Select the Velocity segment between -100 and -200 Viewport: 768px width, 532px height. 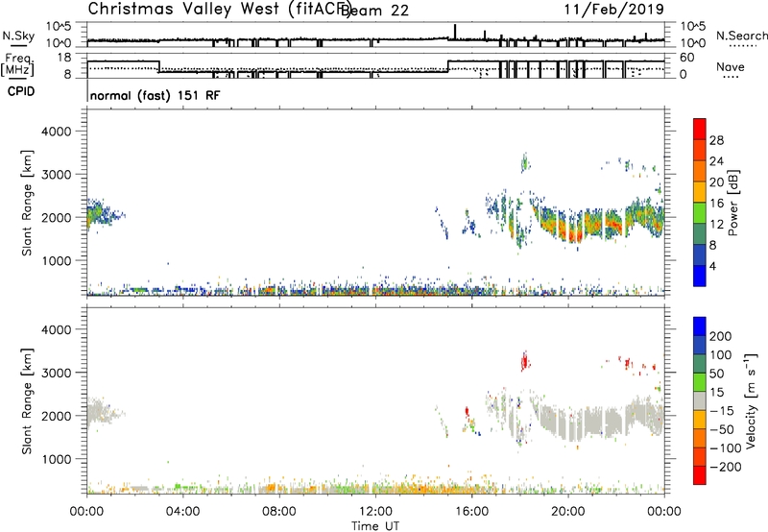[700, 456]
